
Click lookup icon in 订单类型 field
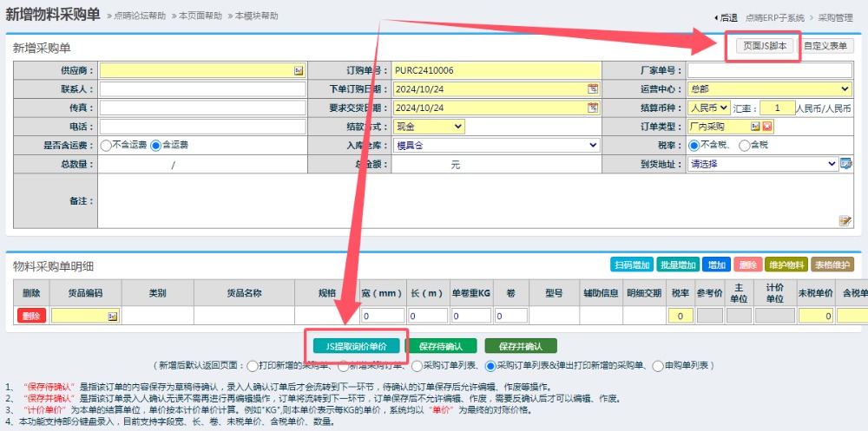(756, 127)
